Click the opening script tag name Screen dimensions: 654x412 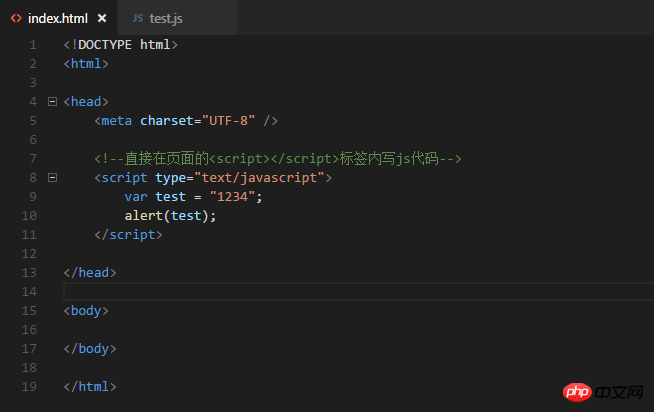(x=124, y=178)
